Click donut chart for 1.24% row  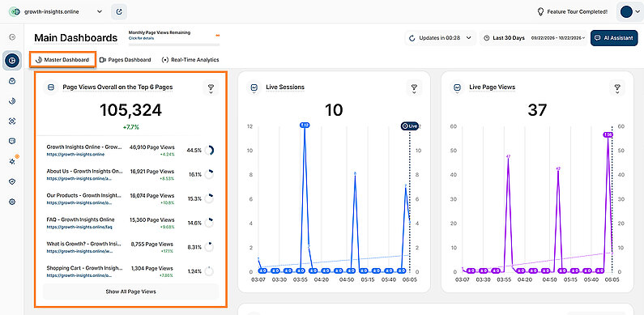coord(210,271)
